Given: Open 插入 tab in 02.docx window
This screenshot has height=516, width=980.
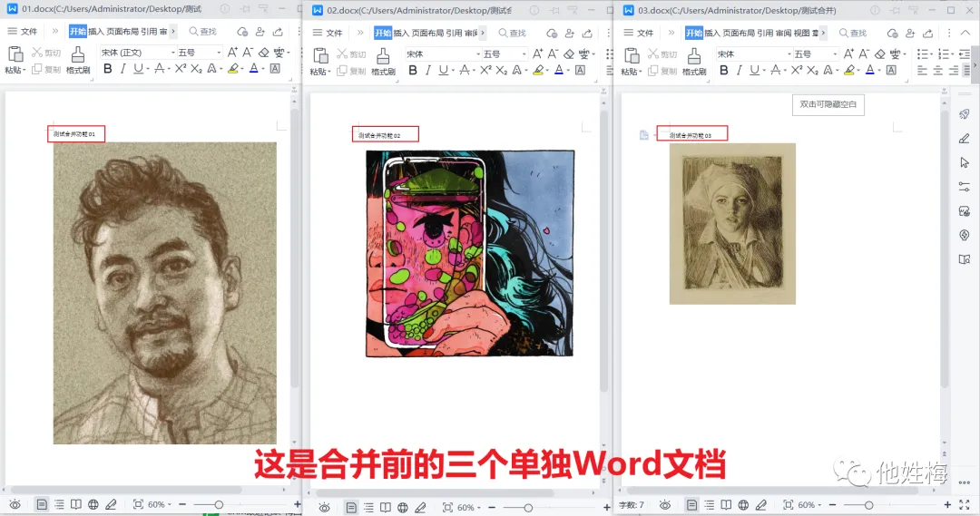Looking at the screenshot, I should [401, 34].
